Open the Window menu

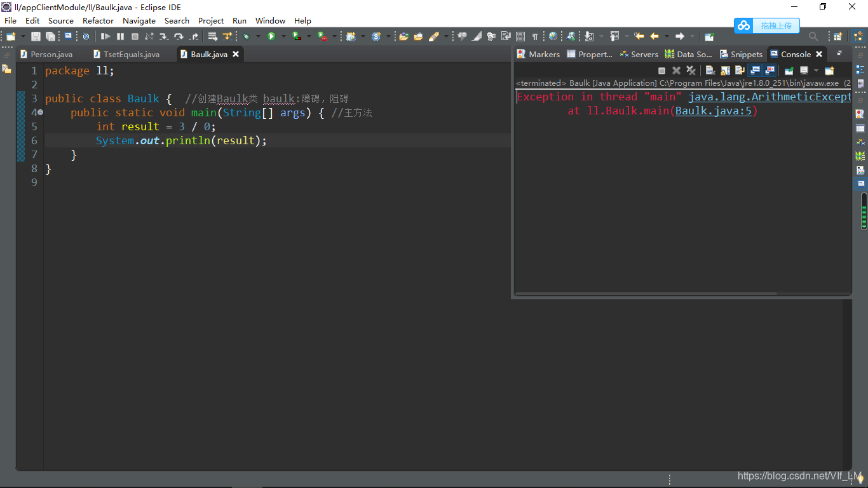(x=270, y=20)
